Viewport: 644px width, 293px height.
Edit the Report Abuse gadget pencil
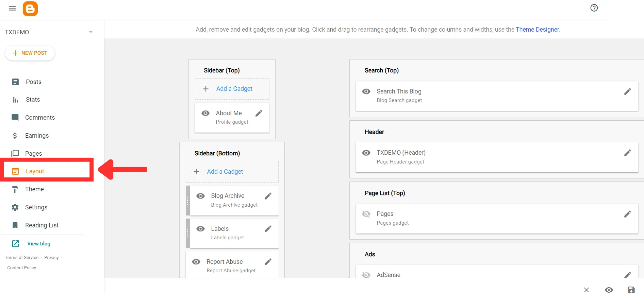[268, 262]
